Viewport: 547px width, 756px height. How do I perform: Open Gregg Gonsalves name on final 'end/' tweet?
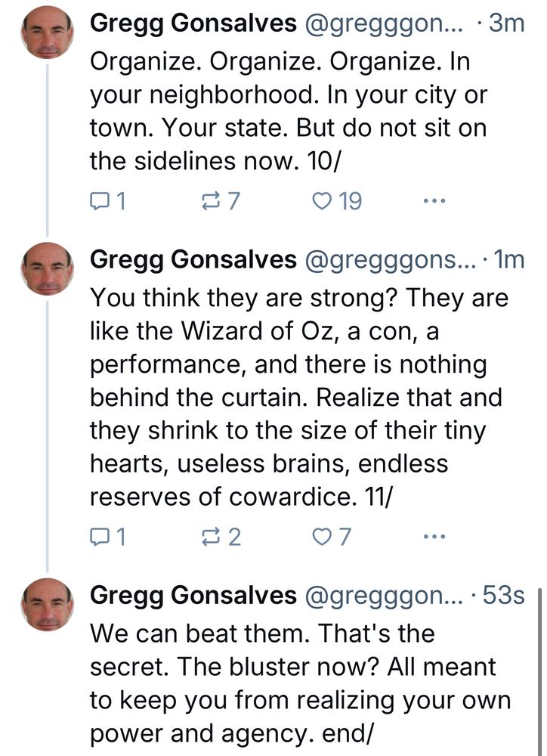[x=193, y=596]
